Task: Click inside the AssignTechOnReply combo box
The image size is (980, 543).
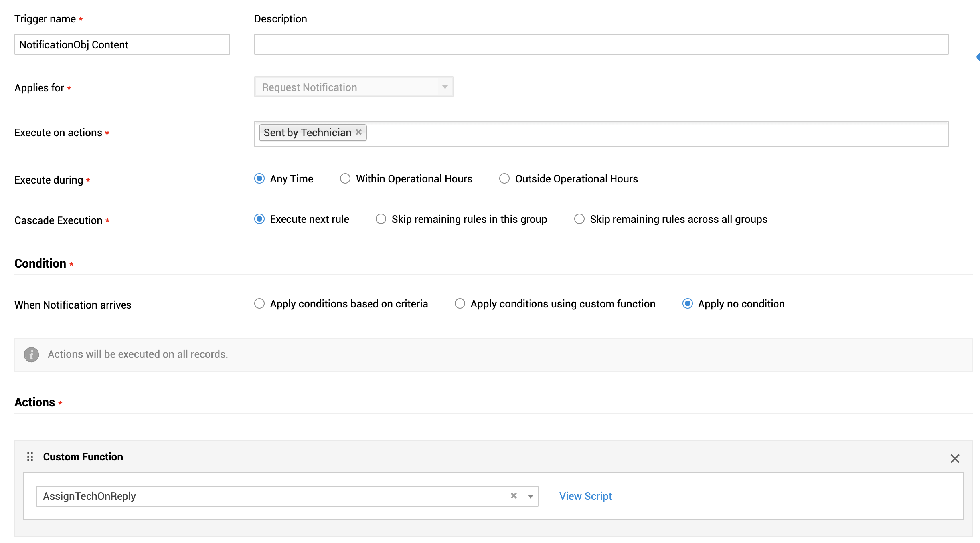Action: [x=271, y=496]
